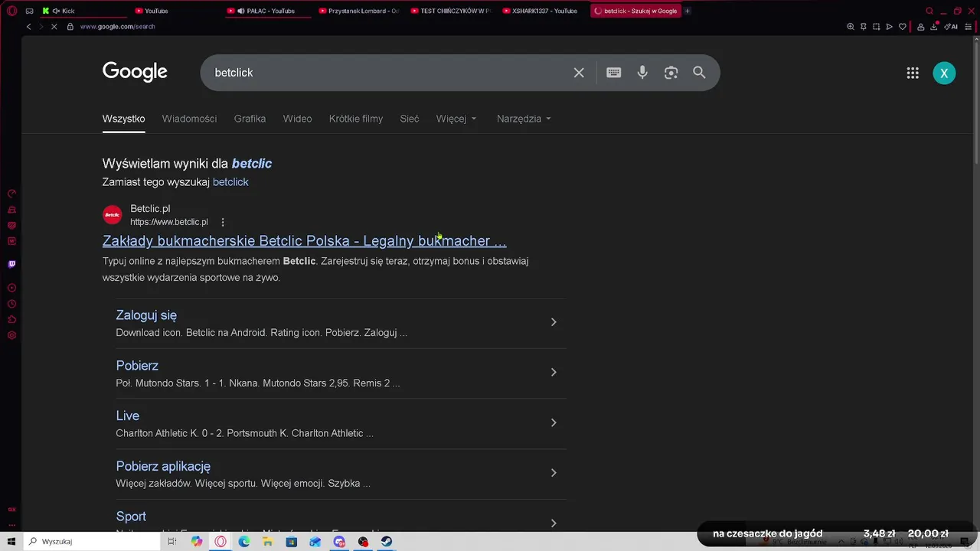Screen dimensions: 980x551
Task: Open the Zaloguj się sitelink chevron
Action: [554, 322]
